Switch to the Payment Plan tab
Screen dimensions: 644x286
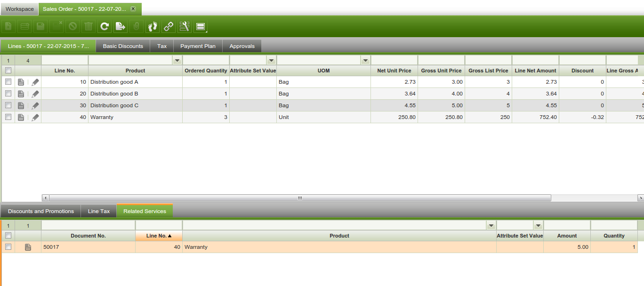(198, 46)
